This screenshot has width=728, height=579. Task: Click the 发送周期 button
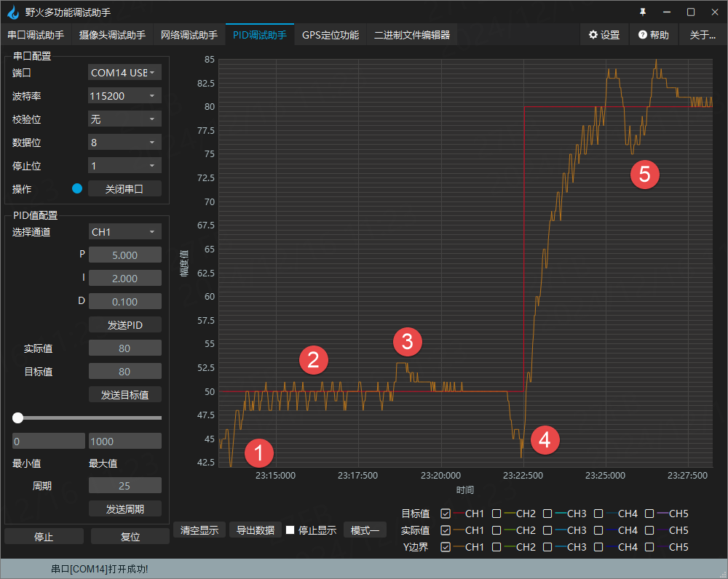coord(125,509)
